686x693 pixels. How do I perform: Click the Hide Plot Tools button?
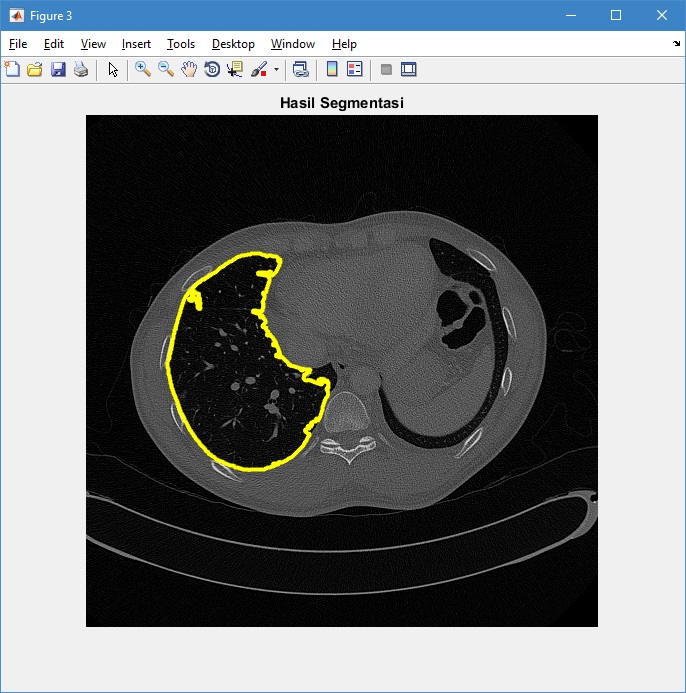[386, 69]
